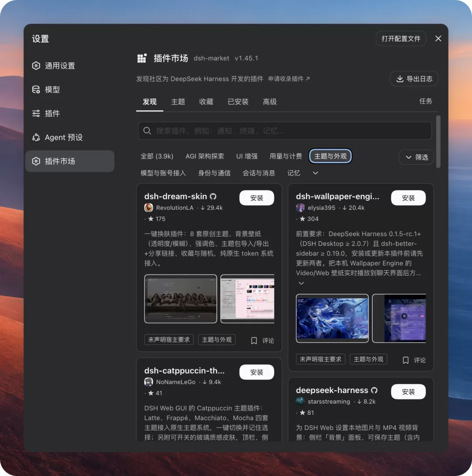Screen dimensions: 472x476
Task: Open first dsh-wallpaper-engine anime screenshot thumbnail
Action: [x=332, y=318]
